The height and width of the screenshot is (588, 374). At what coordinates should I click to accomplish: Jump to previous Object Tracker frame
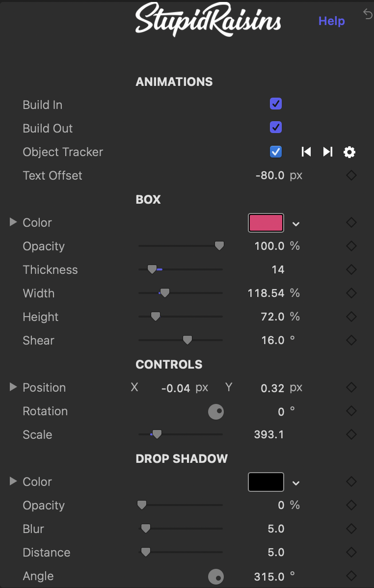coord(306,152)
